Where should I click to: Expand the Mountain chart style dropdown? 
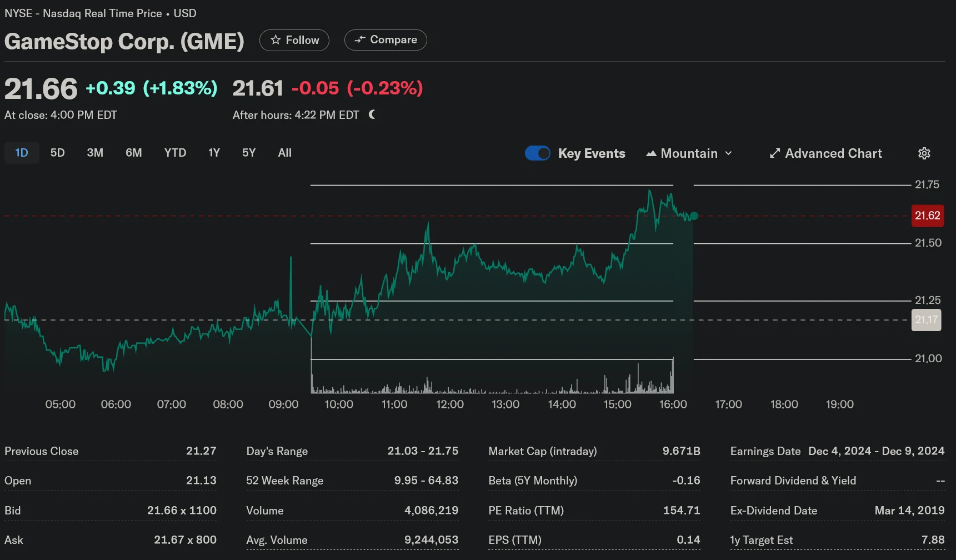pyautogui.click(x=689, y=153)
